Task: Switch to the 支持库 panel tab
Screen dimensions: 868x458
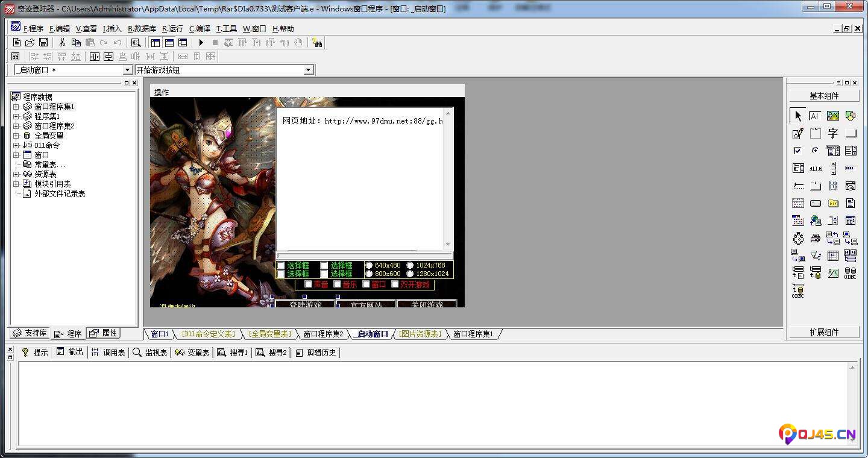Action: tap(30, 333)
